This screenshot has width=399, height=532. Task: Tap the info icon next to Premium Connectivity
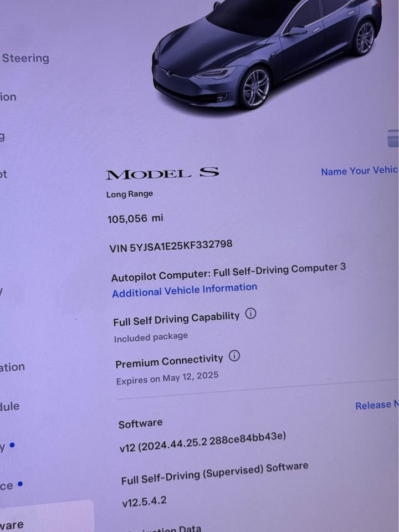tap(234, 356)
